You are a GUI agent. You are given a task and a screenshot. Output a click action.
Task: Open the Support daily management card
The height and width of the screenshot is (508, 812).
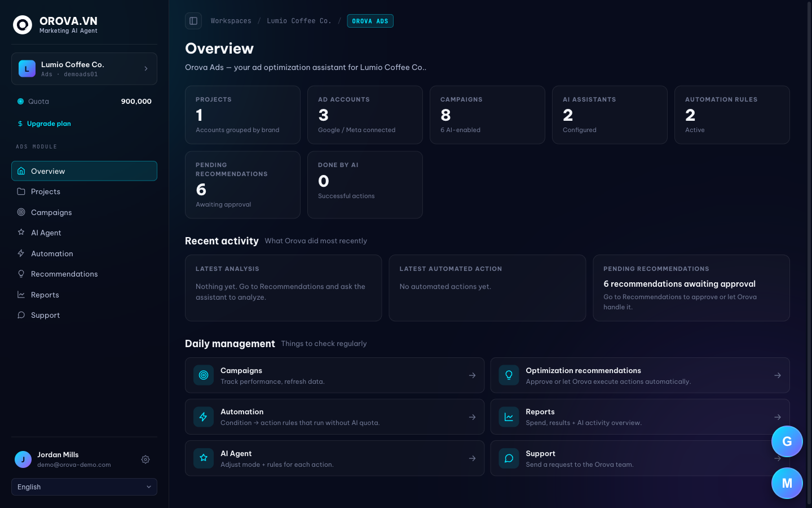(640, 458)
